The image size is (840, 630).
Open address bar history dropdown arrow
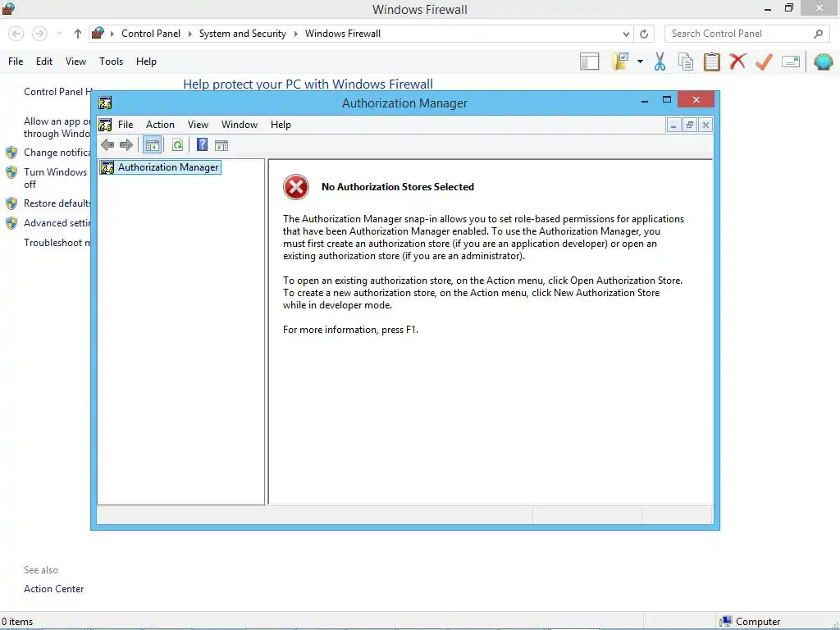click(x=626, y=34)
